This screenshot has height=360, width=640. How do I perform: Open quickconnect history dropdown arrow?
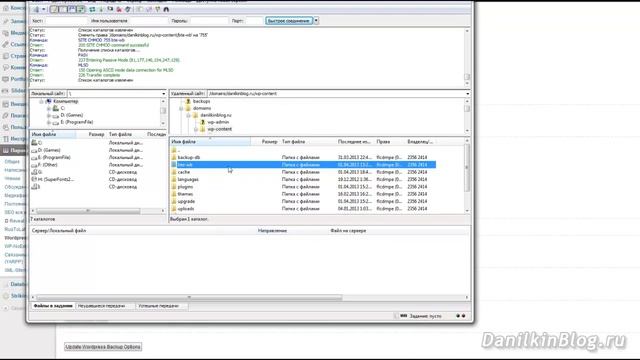click(x=316, y=20)
